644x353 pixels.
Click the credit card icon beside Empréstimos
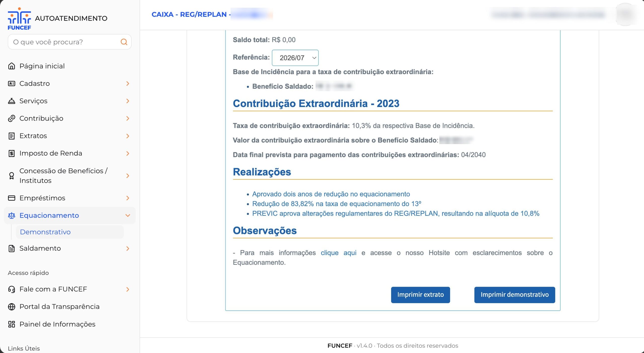(x=12, y=198)
